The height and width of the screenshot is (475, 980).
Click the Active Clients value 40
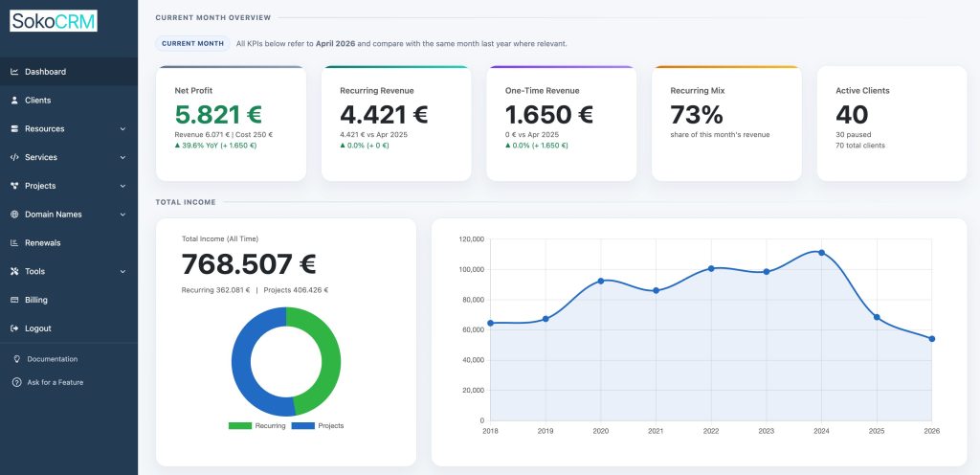[x=852, y=114]
